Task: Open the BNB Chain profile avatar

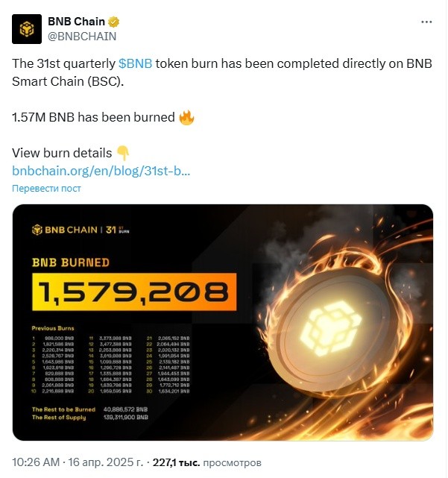Action: [27, 29]
